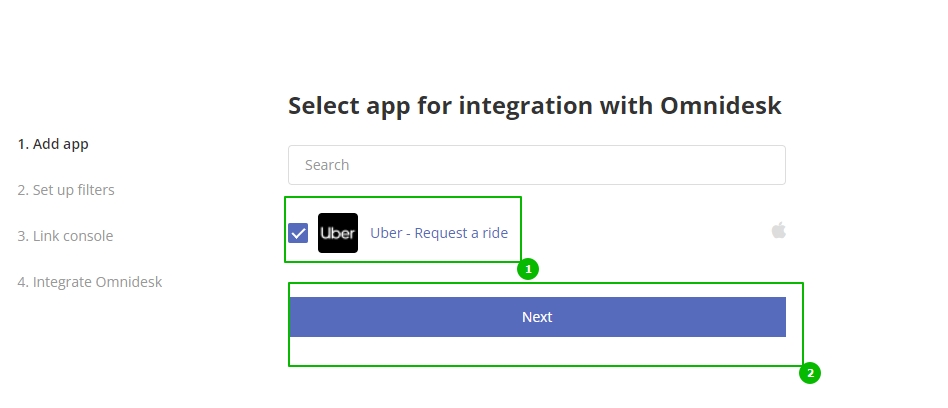
Task: Focus the Search apps input field
Action: point(537,165)
